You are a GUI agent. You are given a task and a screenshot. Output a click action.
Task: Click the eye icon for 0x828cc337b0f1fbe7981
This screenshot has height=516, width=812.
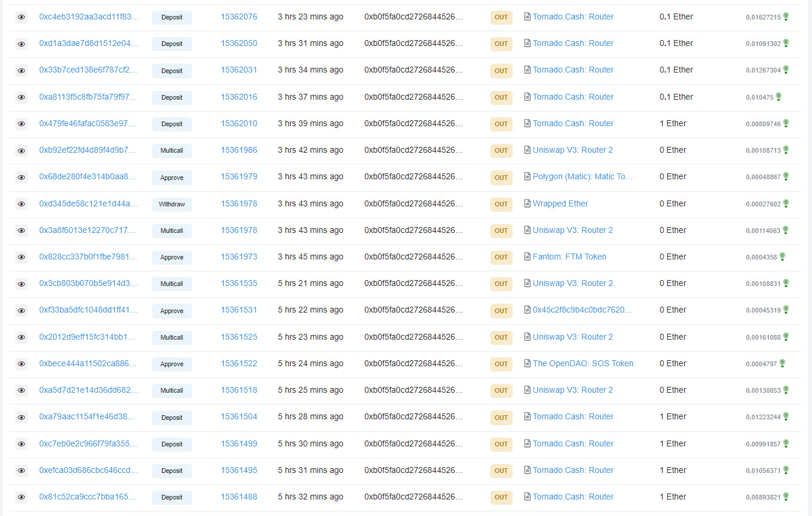tap(21, 257)
